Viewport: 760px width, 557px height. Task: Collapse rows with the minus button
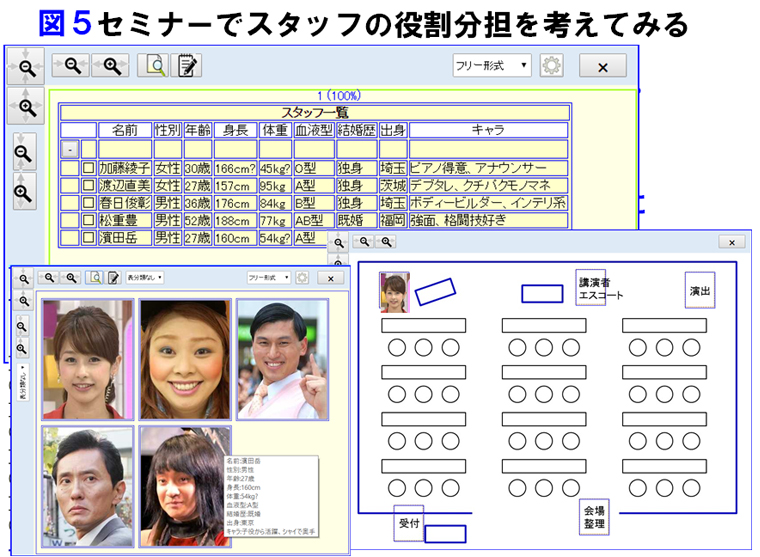coord(70,150)
